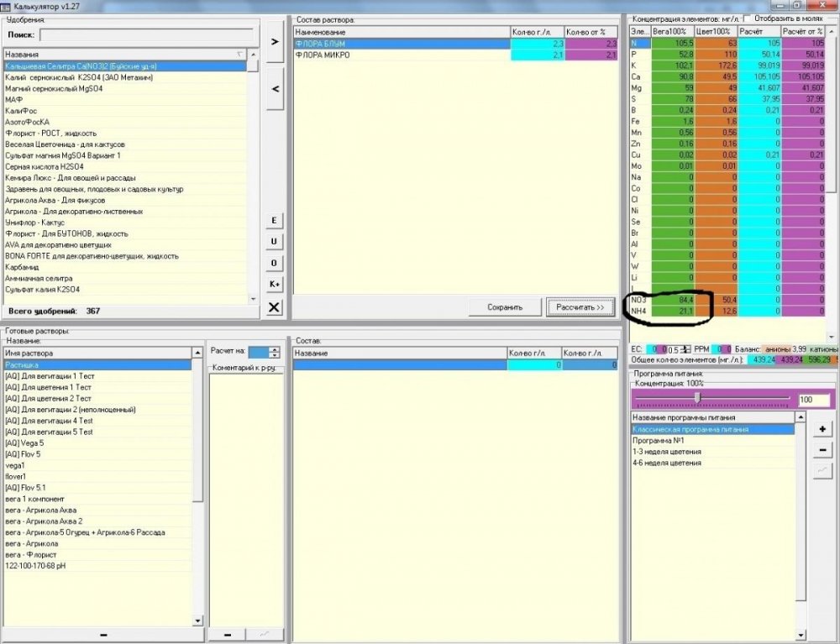Click the Названия column header sort arrow
Screen dimensions: 840x644
(239, 54)
